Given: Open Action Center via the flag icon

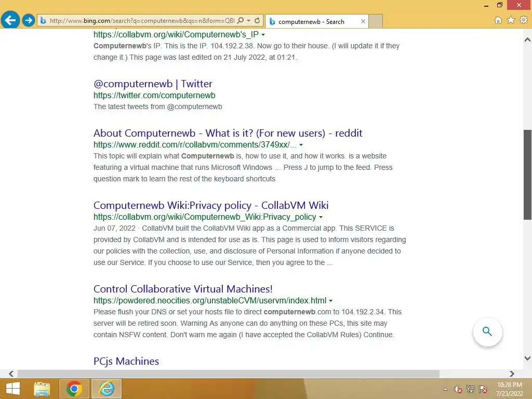Looking at the screenshot, I should tap(483, 389).
